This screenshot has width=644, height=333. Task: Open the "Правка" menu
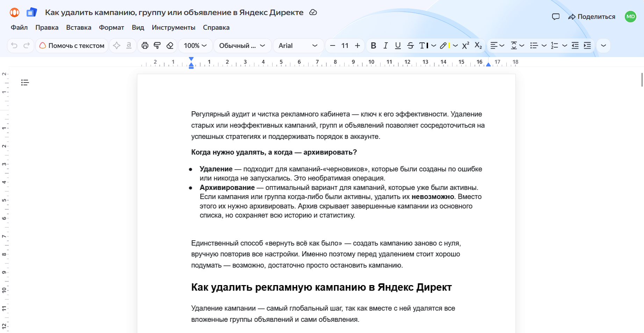(x=47, y=27)
